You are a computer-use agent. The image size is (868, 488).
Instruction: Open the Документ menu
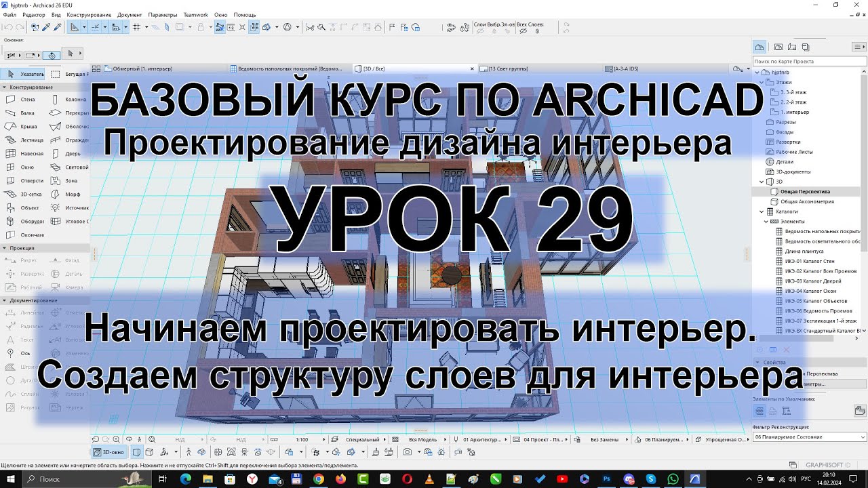[x=130, y=14]
